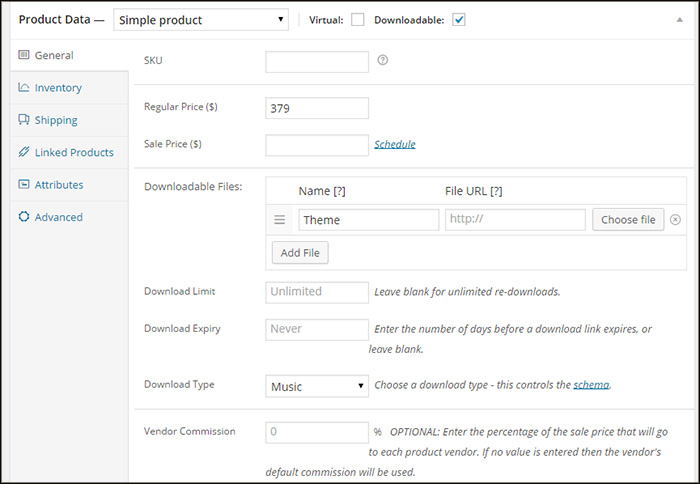The height and width of the screenshot is (484, 700).
Task: Click the Inventory chart icon
Action: [24, 87]
